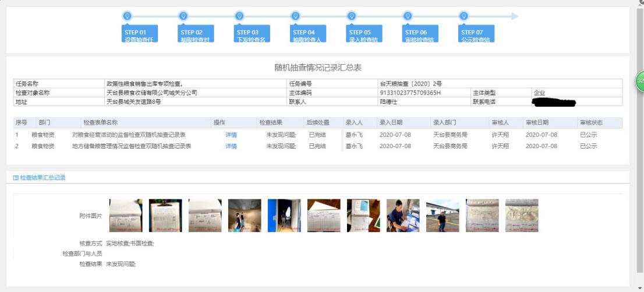Click the STEP 02 circle marker icon
The width and height of the screenshot is (644, 292).
(x=183, y=16)
